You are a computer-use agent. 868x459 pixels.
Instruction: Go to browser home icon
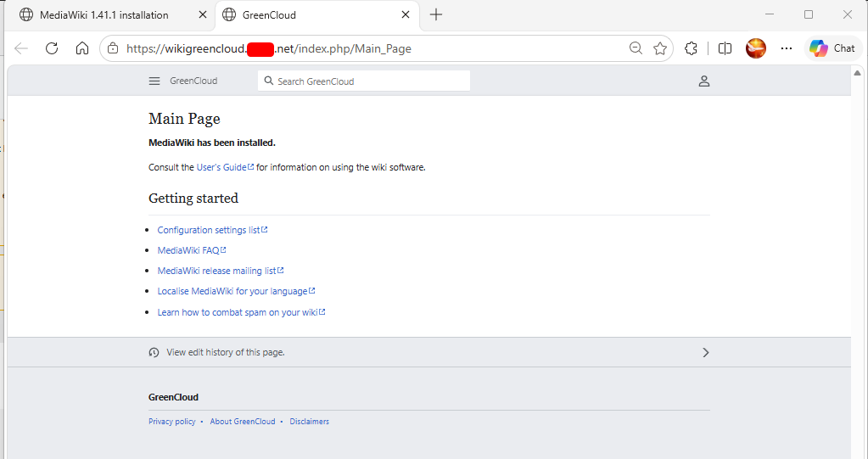point(82,48)
